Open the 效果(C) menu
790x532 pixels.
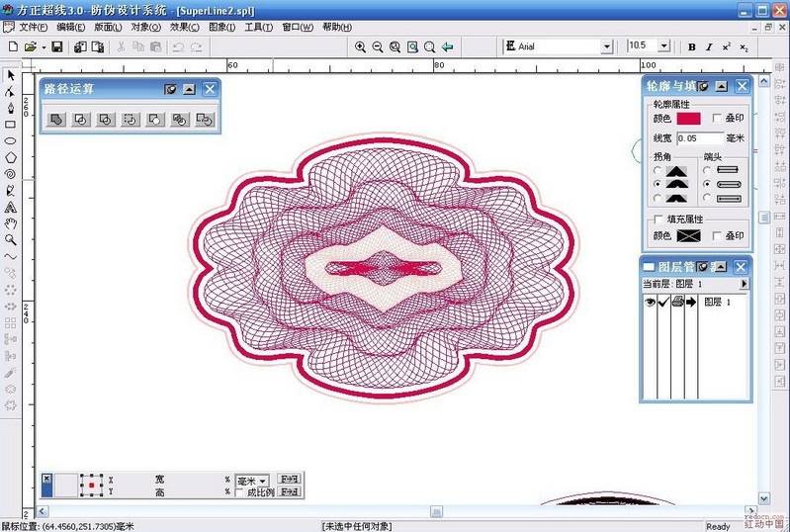click(185, 28)
